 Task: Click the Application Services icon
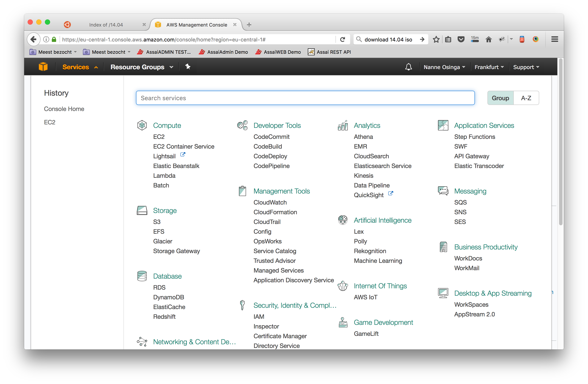(x=443, y=125)
